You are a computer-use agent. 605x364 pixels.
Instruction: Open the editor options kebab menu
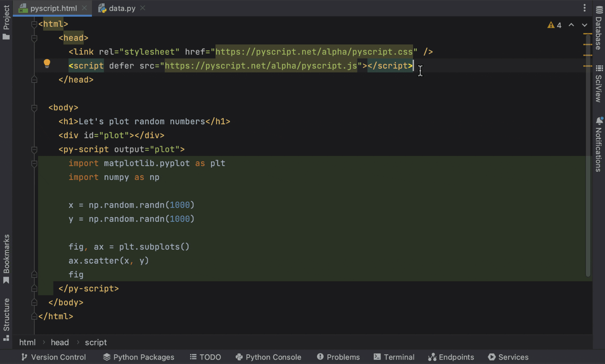point(584,8)
